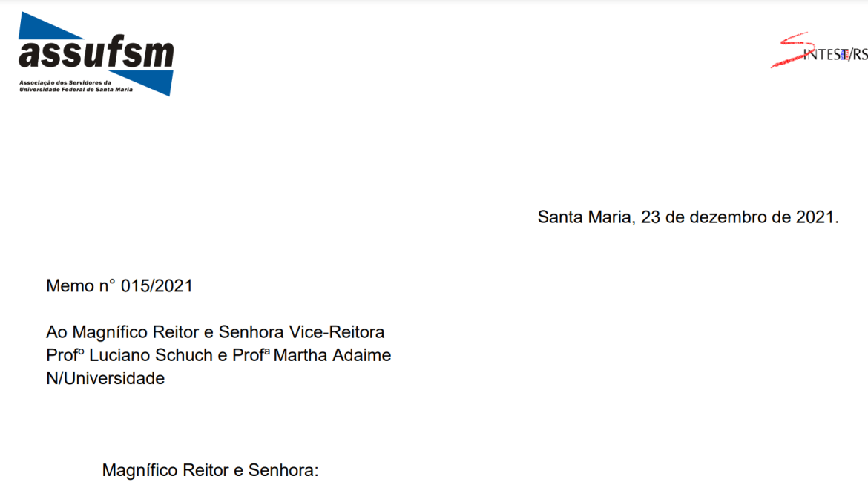Click the "Associação dos Servidores" logo subtitle
Viewport: 868px width, 482px height.
pyautogui.click(x=65, y=82)
